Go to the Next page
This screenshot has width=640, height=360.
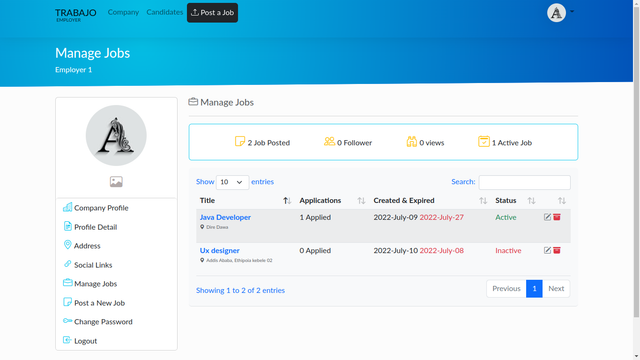(556, 289)
